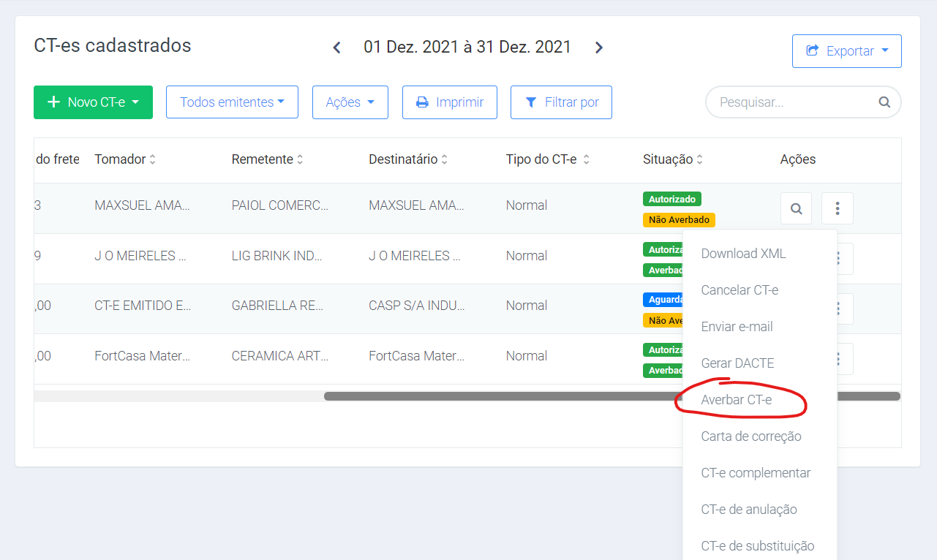Sort by Destinatário column arrows
Screen dimensions: 937x560
445,159
